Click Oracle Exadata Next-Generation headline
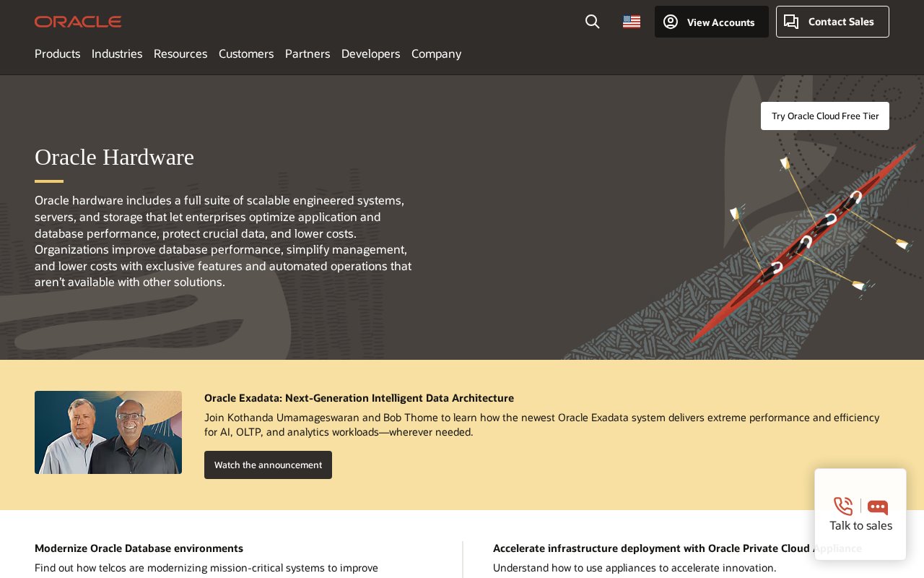The height and width of the screenshot is (578, 924). 359,397
